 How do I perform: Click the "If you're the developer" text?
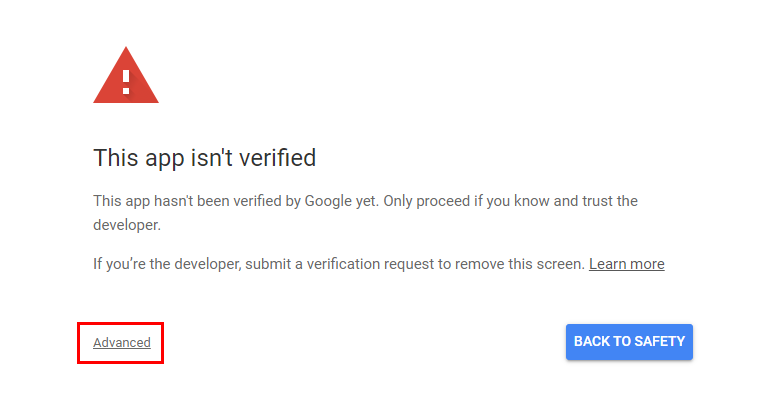[167, 264]
